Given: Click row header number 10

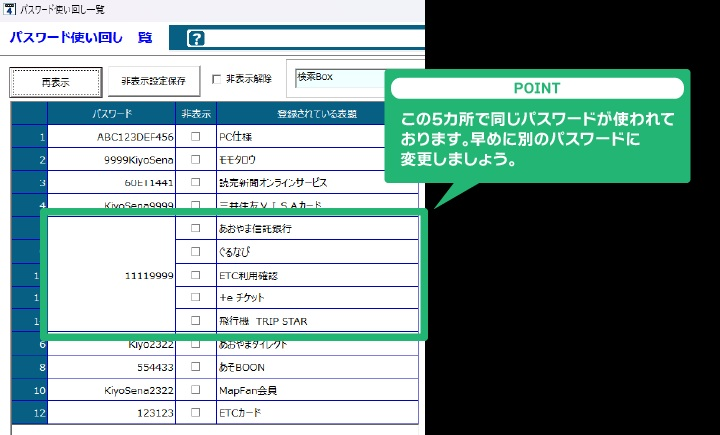Looking at the screenshot, I should (x=29, y=390).
